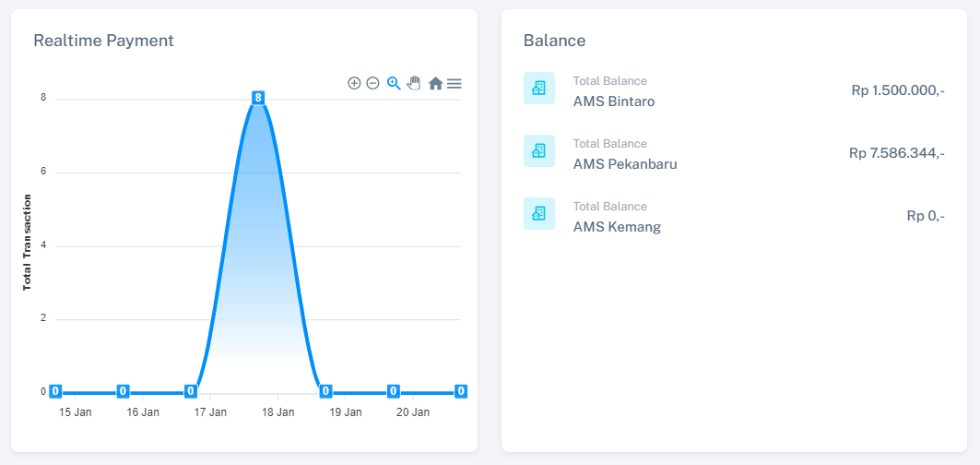The width and height of the screenshot is (980, 465).
Task: Select the AMS Bintaro balance name
Action: tap(613, 101)
